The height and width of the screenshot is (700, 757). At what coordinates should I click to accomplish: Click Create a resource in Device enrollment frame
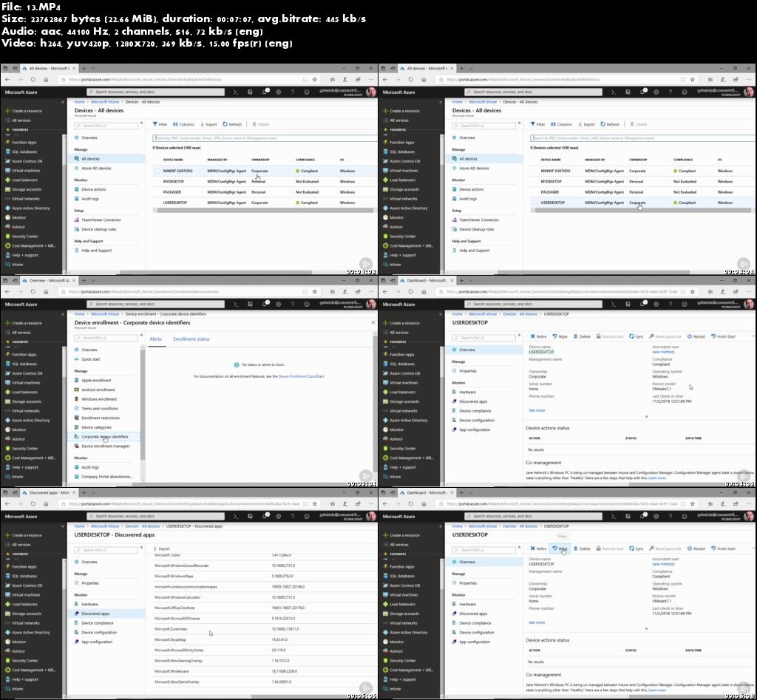click(23, 323)
